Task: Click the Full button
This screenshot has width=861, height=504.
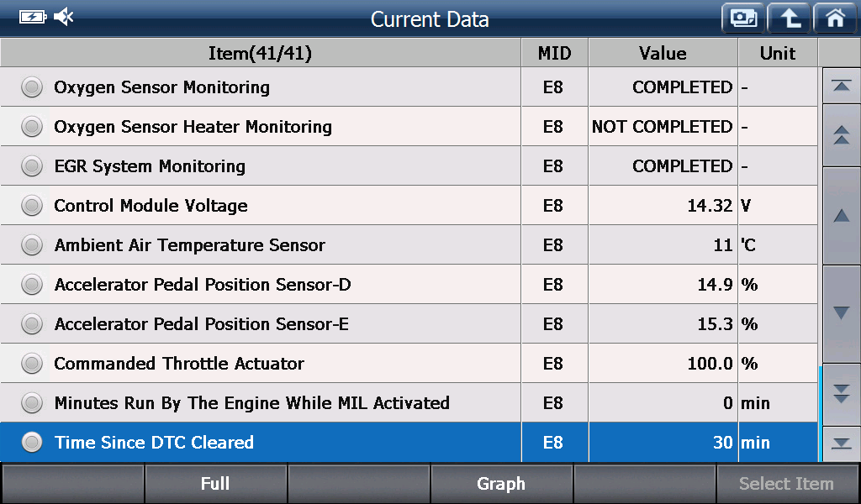Action: point(215,484)
